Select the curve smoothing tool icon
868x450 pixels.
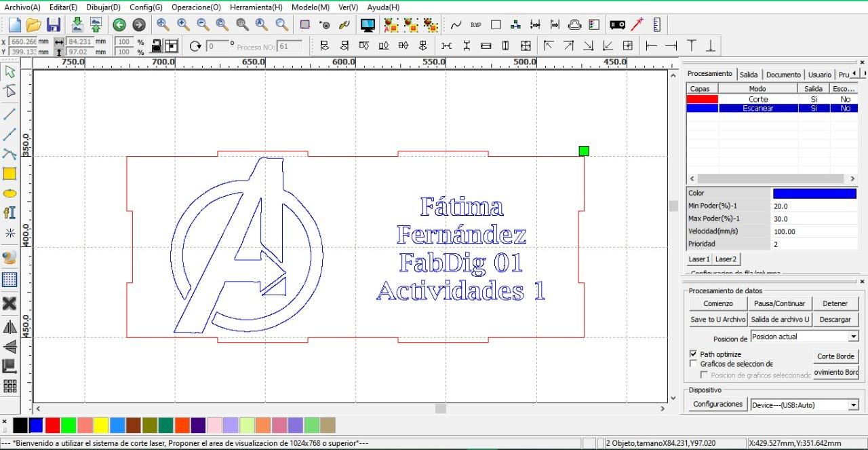(456, 25)
